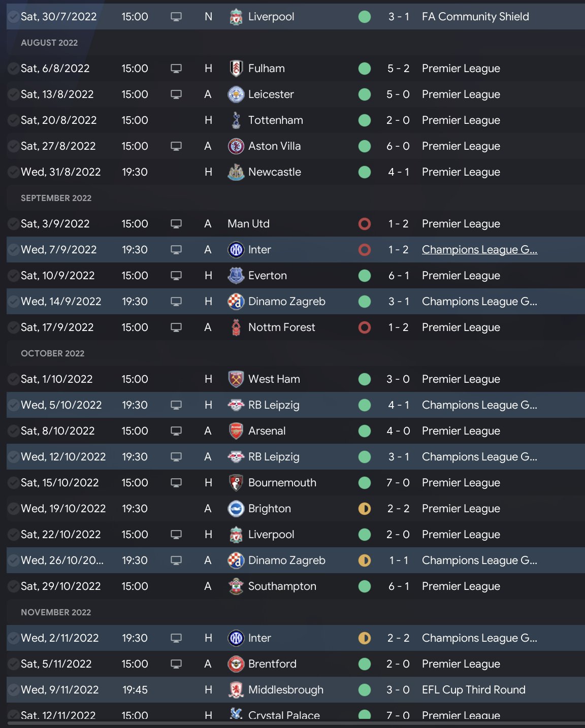Collapse the SEPTEMBER 2022 section header
The image size is (585, 728).
click(x=56, y=198)
